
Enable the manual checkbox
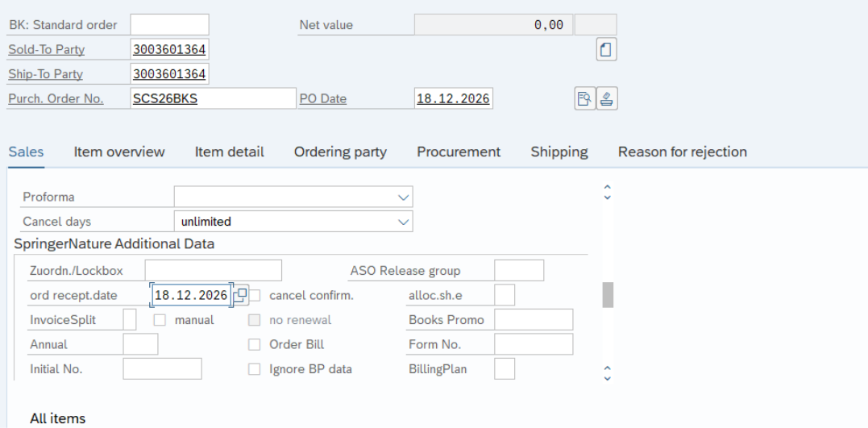point(160,319)
